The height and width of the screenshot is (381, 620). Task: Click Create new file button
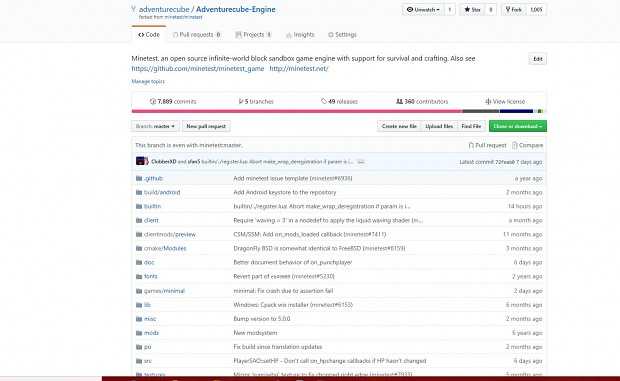(x=399, y=126)
